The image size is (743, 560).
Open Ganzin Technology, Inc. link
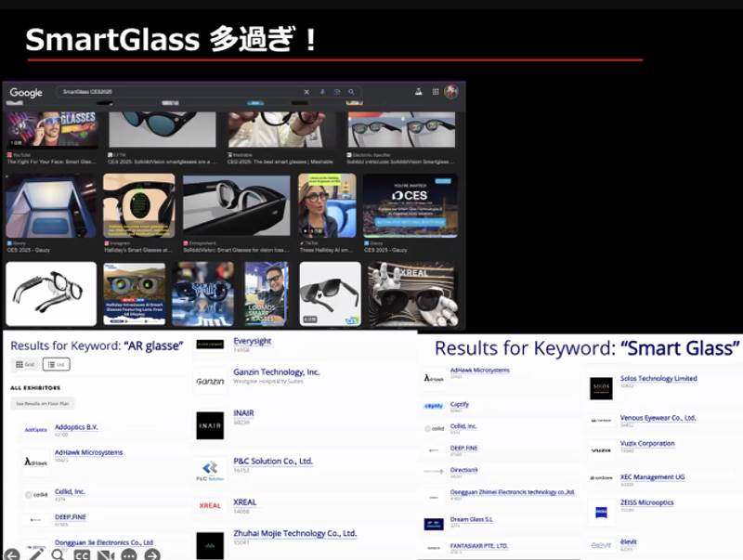276,371
